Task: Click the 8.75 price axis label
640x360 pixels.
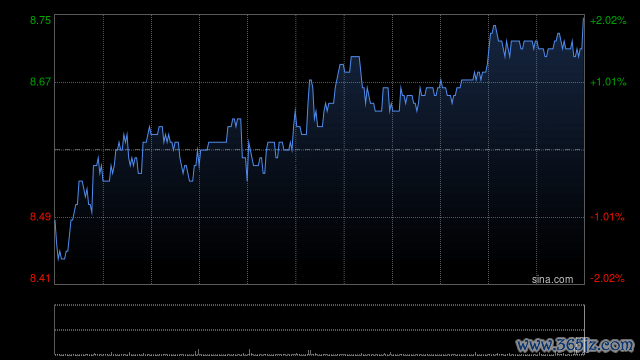Action: point(40,20)
